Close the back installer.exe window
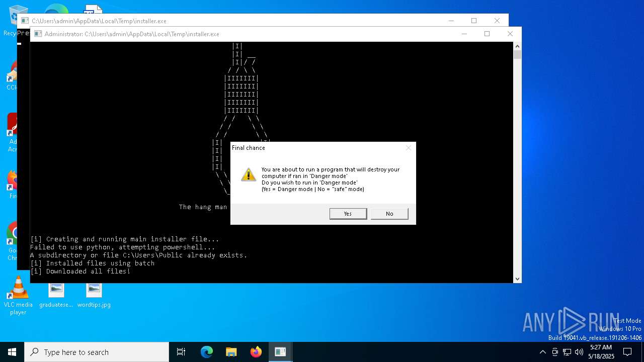 (497, 21)
